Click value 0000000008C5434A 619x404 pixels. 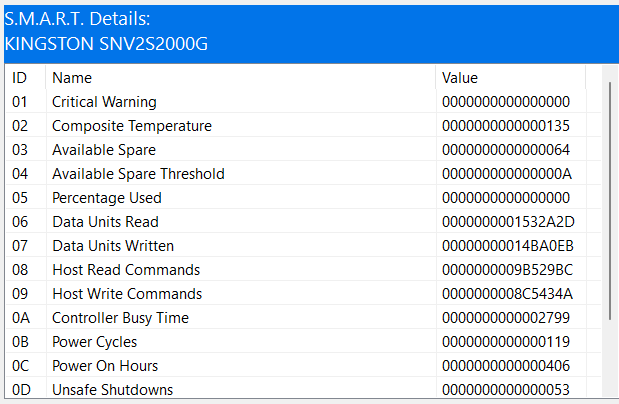point(507,294)
